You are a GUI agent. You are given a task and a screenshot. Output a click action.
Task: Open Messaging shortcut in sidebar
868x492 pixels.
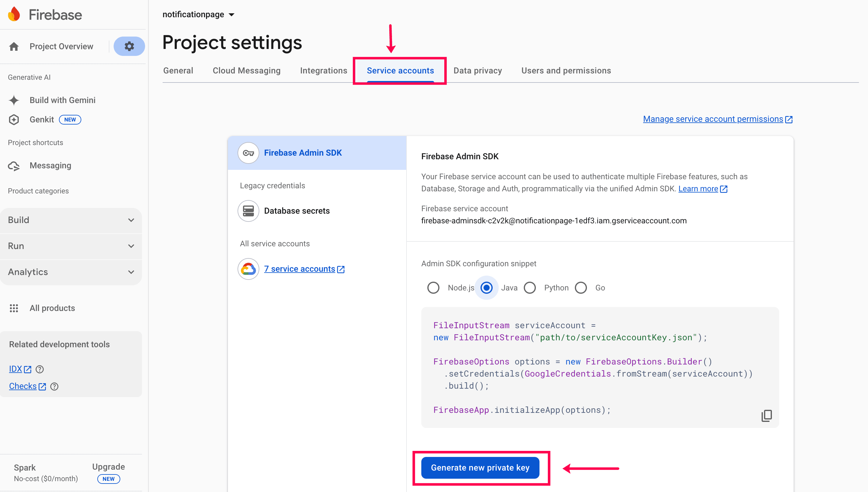click(x=50, y=166)
